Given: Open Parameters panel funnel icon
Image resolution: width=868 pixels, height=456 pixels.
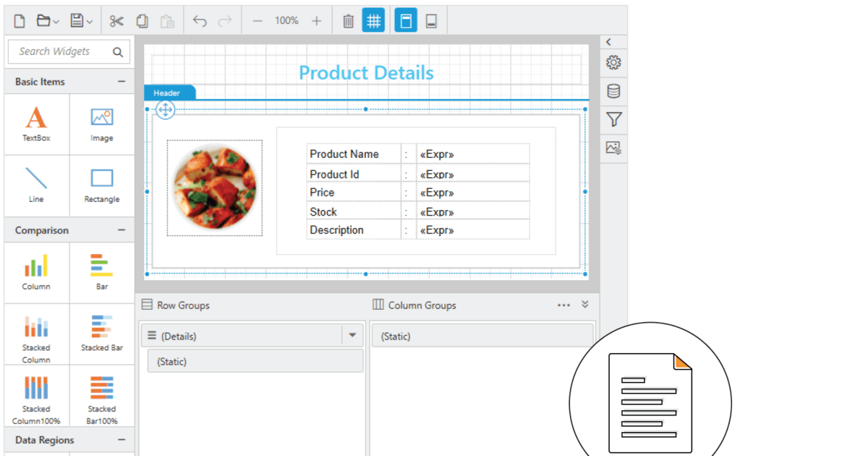Looking at the screenshot, I should pyautogui.click(x=613, y=119).
